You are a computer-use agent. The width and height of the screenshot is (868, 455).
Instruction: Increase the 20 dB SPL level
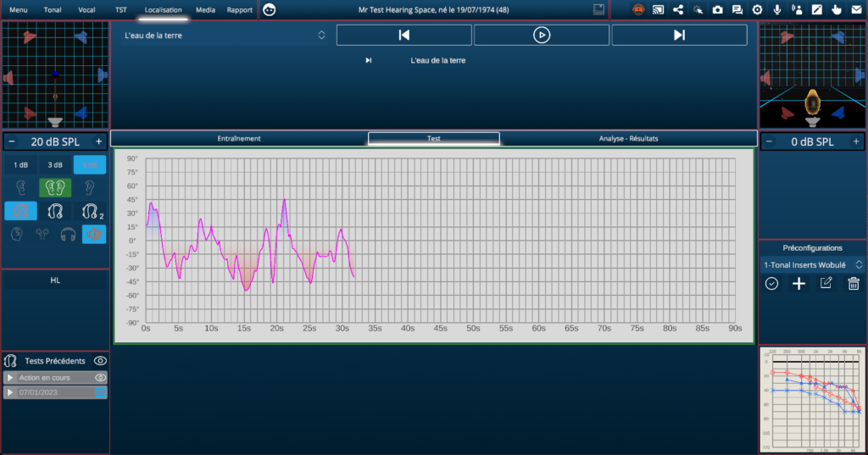coord(98,141)
